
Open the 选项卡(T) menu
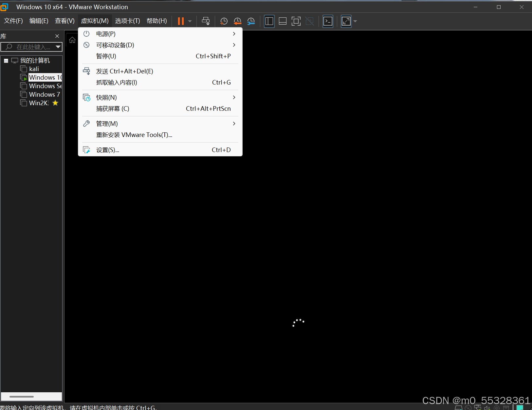point(127,21)
